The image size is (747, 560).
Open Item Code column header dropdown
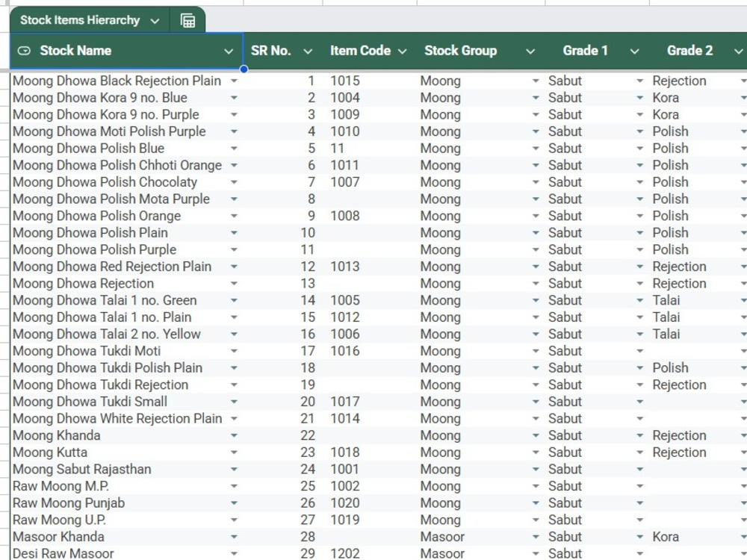402,52
